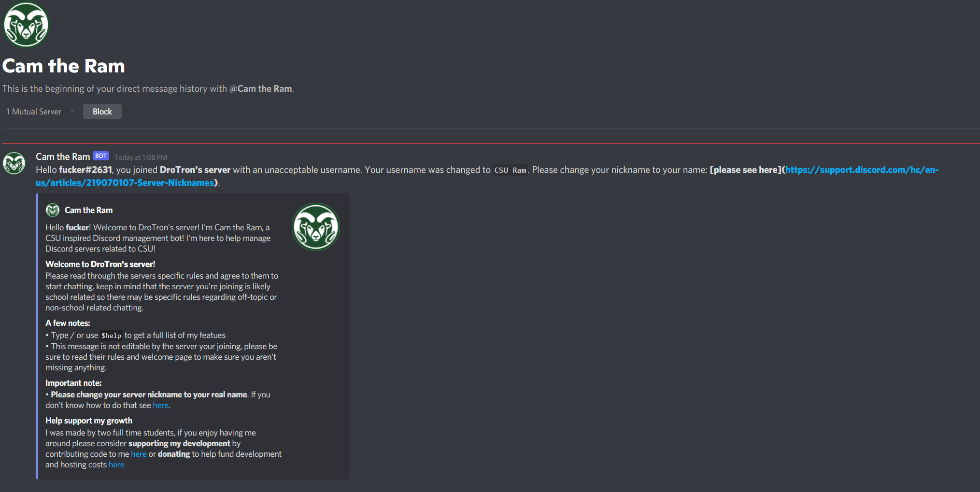Click the "here" link about changing nickname
The width and height of the screenshot is (980, 492).
[x=160, y=406]
